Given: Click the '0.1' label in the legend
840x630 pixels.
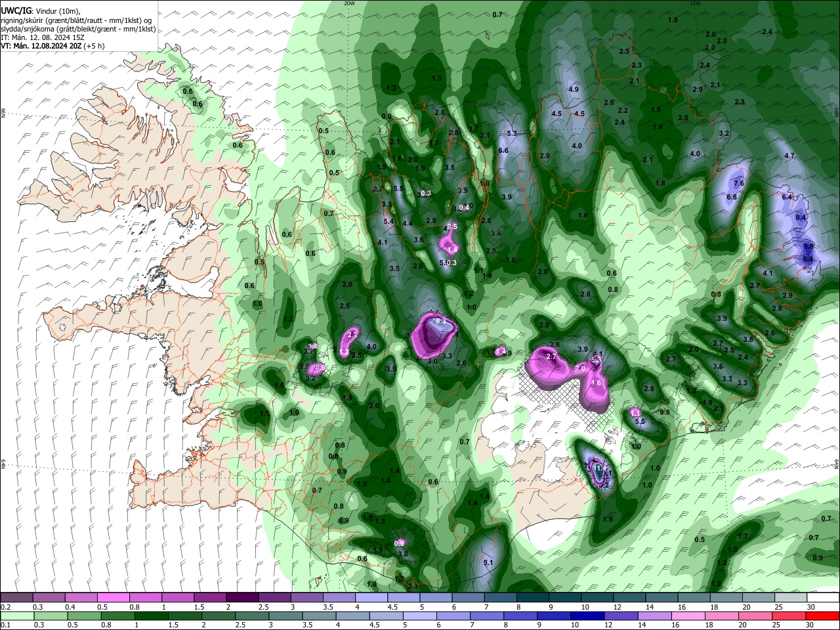Looking at the screenshot, I should tap(5, 625).
